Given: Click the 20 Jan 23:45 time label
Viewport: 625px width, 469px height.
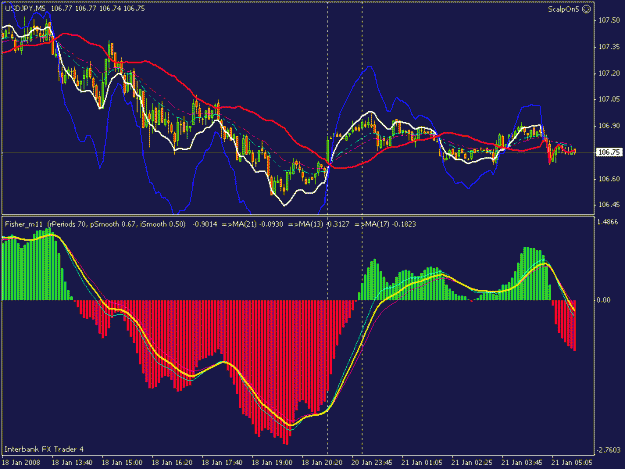Looking at the screenshot, I should pos(371,463).
